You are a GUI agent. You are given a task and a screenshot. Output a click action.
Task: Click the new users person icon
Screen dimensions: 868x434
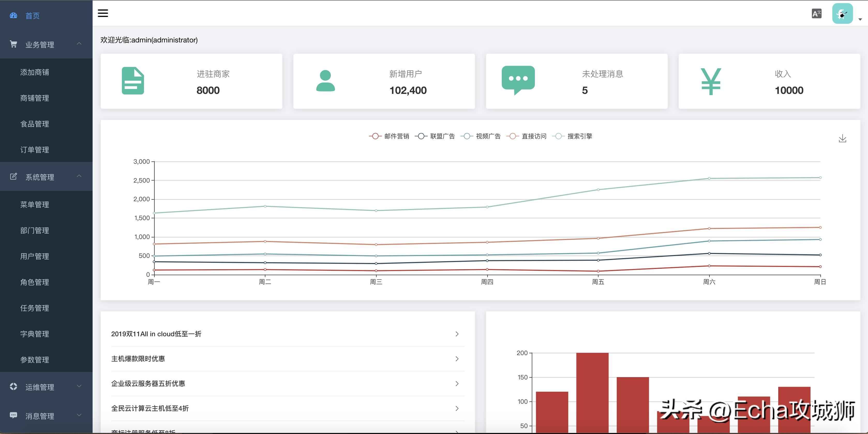325,81
